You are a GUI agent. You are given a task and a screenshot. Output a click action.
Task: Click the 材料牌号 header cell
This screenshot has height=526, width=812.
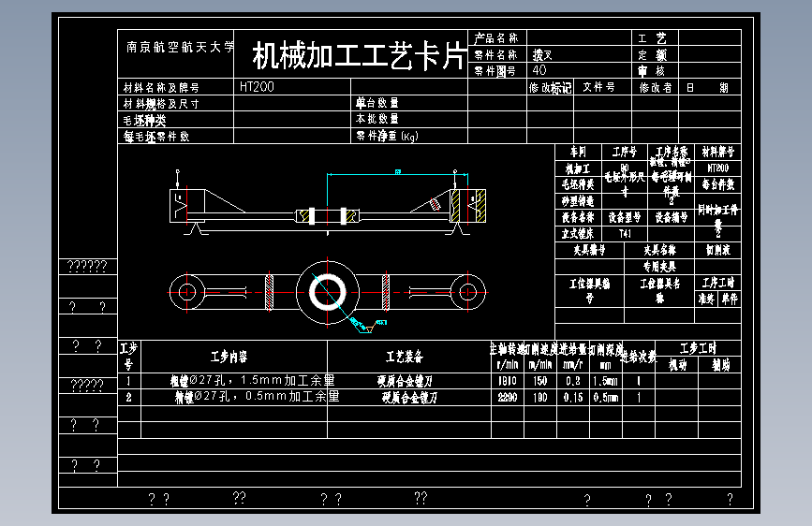(718, 152)
